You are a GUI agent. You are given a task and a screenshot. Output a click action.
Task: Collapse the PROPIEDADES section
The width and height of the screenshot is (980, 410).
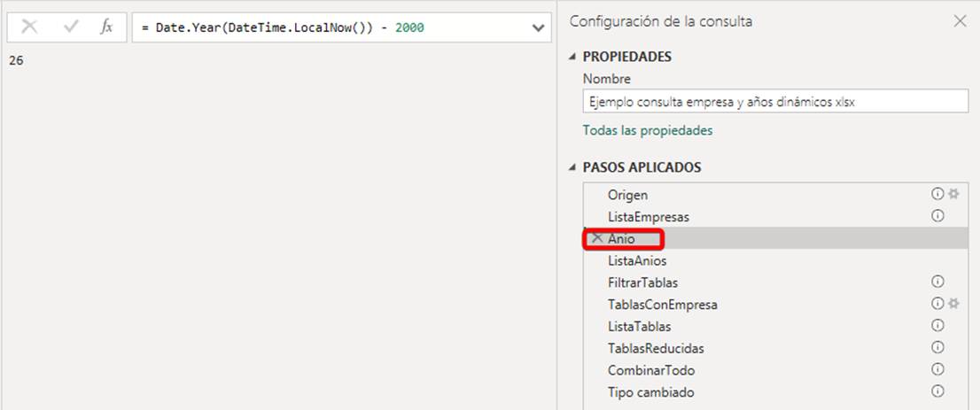[x=572, y=57]
